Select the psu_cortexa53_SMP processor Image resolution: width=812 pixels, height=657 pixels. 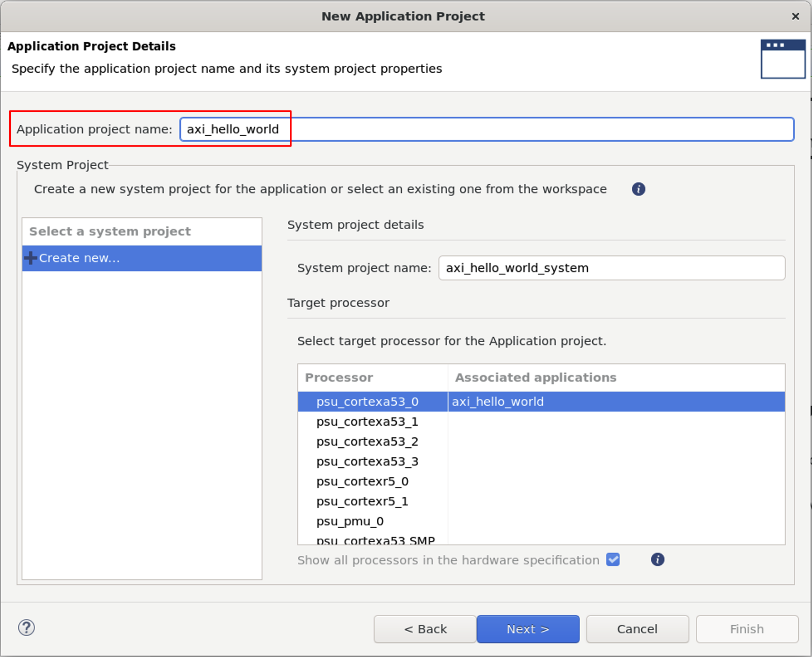coord(375,540)
